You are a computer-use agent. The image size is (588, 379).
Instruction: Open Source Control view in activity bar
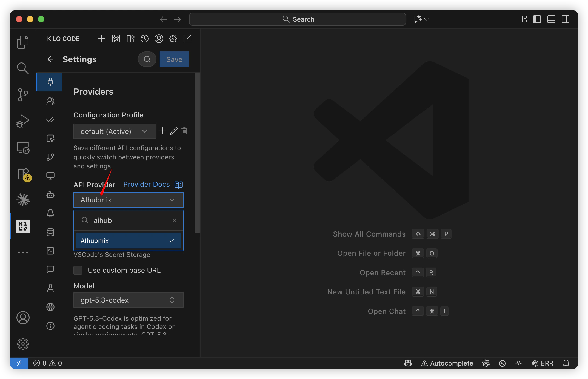pos(23,94)
